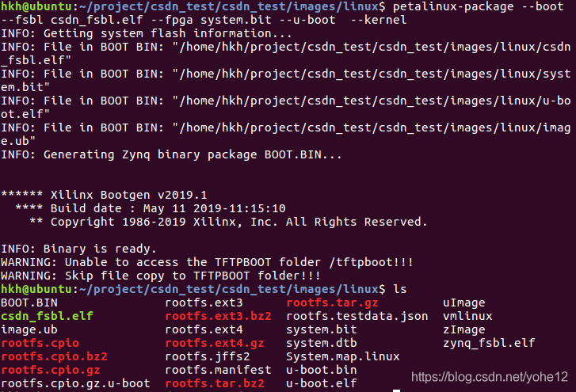Click rootfs.ext3 in the file list
576x392 pixels.
(204, 303)
